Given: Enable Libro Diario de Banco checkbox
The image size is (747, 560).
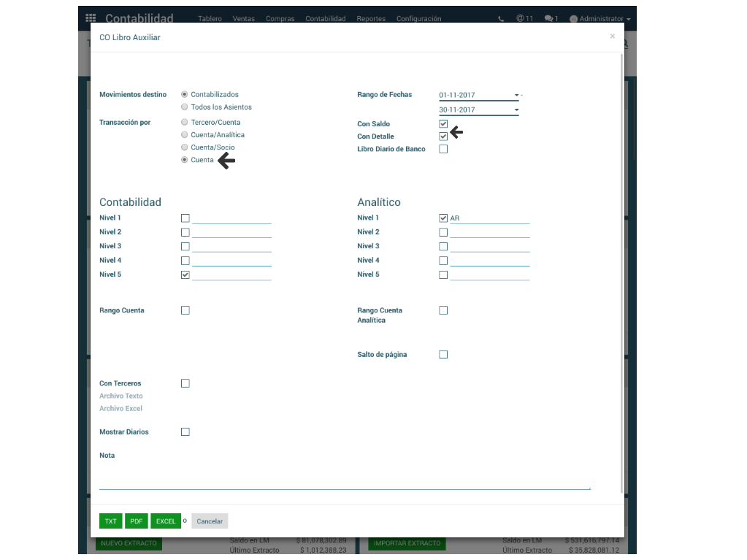Looking at the screenshot, I should [x=443, y=149].
